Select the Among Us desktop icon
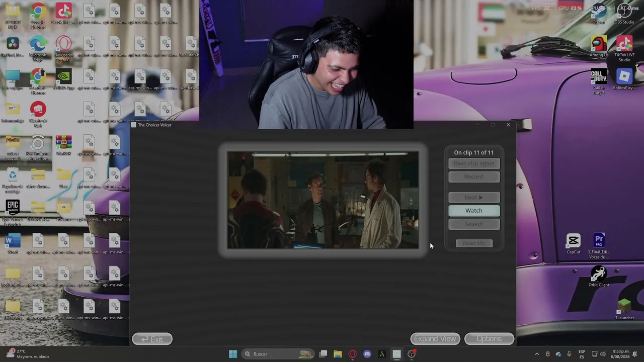 [x=599, y=47]
